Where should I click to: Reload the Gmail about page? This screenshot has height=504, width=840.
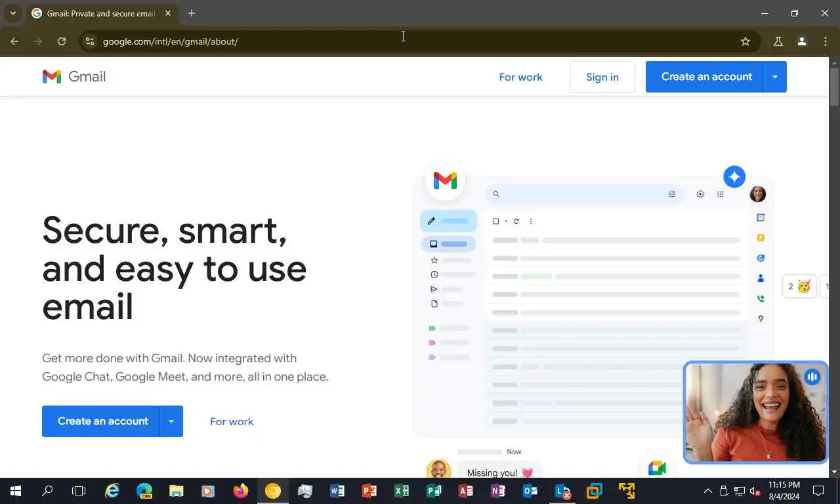62,41
